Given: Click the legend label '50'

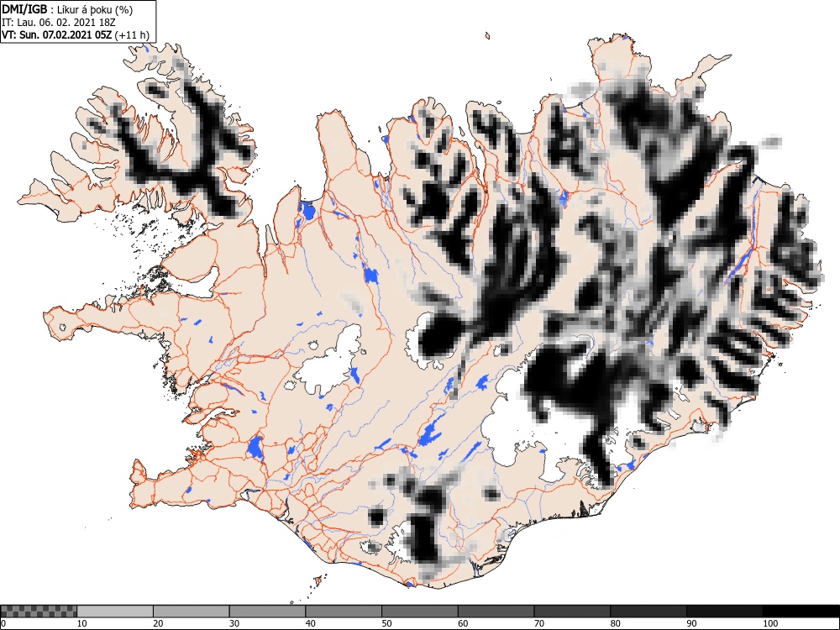Looking at the screenshot, I should click(386, 623).
